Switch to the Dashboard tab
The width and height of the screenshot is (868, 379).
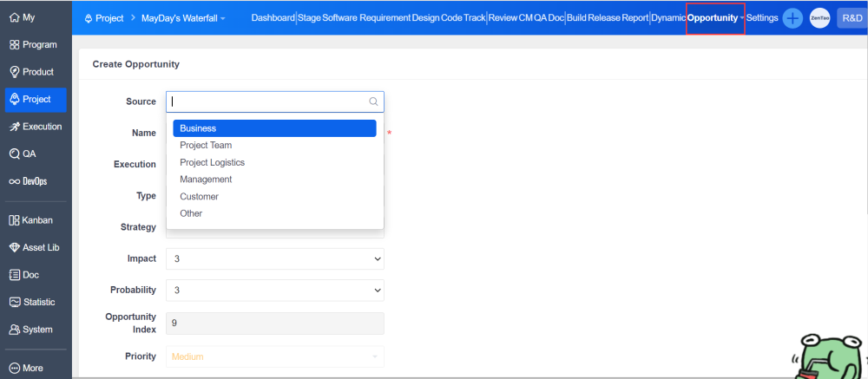(x=273, y=18)
